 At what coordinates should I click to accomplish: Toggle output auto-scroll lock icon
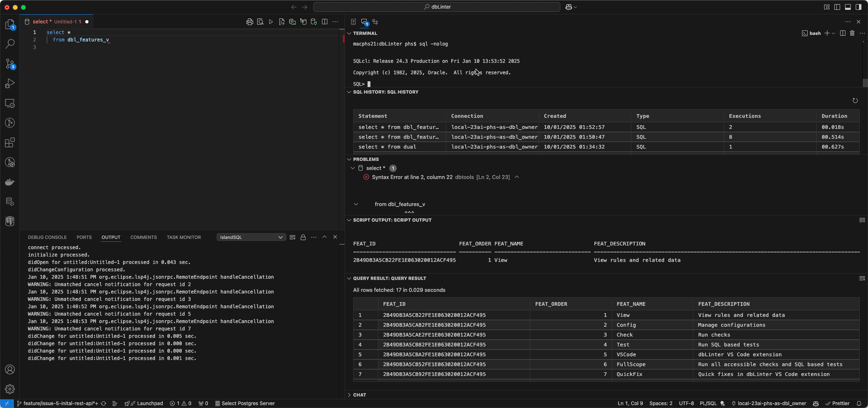pyautogui.click(x=303, y=237)
